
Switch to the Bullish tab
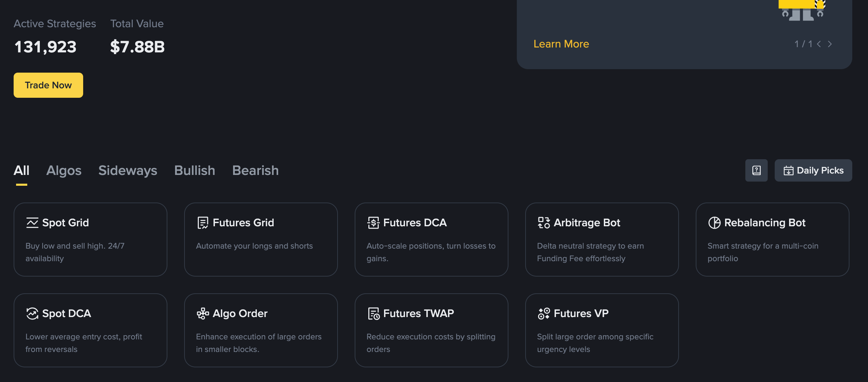point(194,170)
